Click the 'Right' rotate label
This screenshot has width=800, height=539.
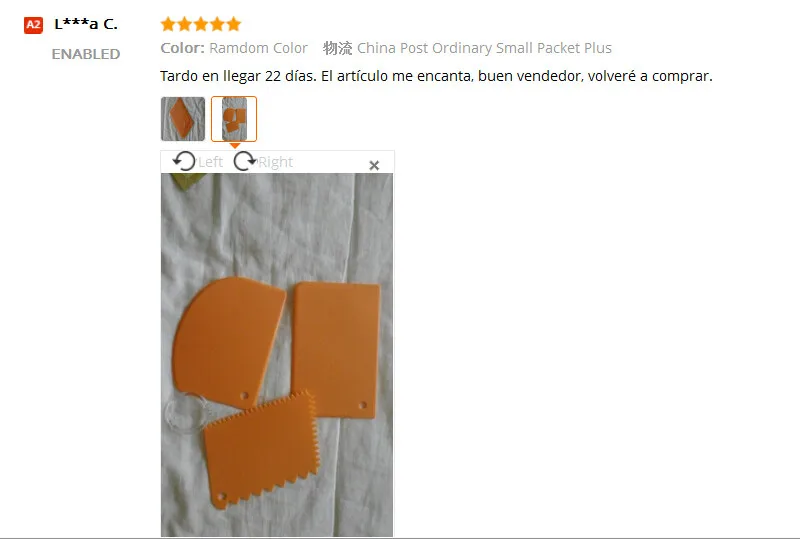(x=276, y=162)
